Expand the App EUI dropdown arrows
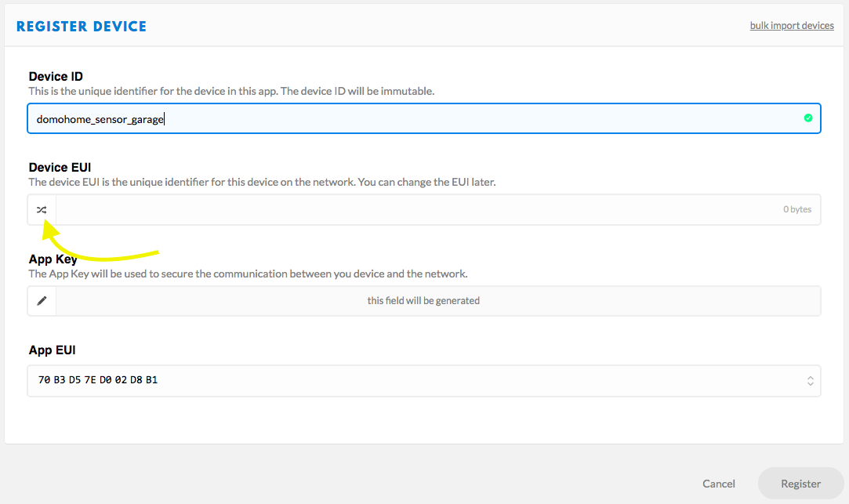849x504 pixels. click(811, 381)
